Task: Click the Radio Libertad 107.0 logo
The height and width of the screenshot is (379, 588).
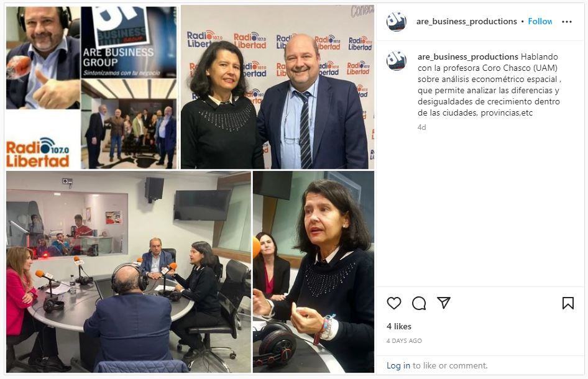Action: click(37, 152)
